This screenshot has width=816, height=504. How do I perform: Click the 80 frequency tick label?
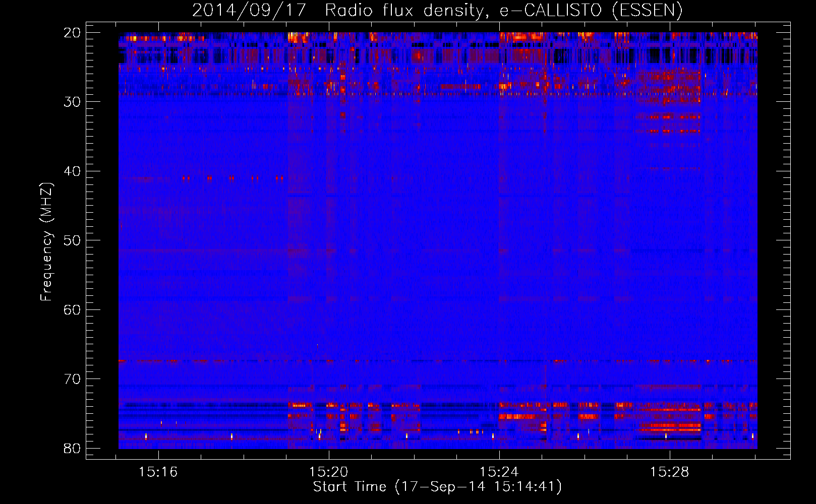tap(73, 448)
